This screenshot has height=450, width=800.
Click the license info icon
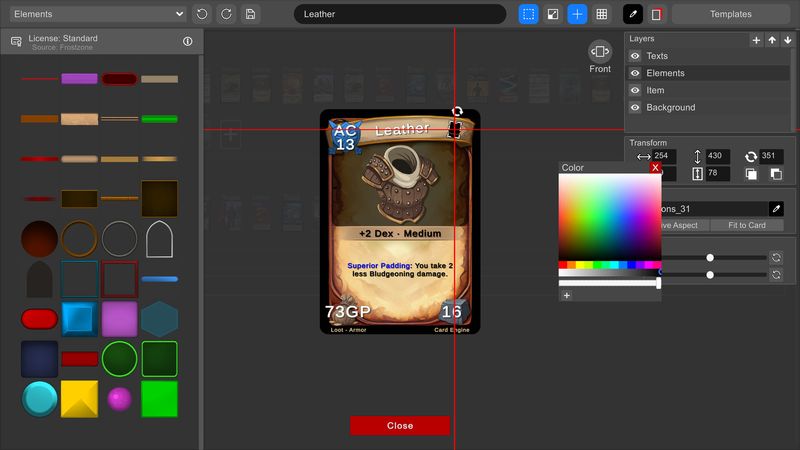(187, 41)
